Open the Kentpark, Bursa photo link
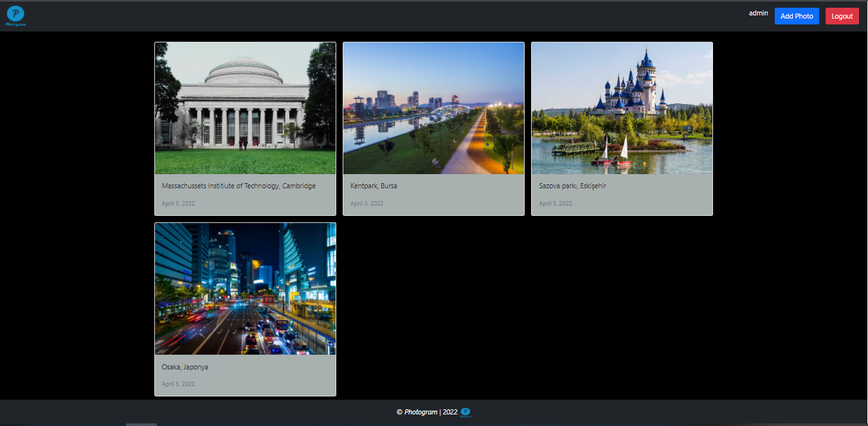 pos(374,186)
